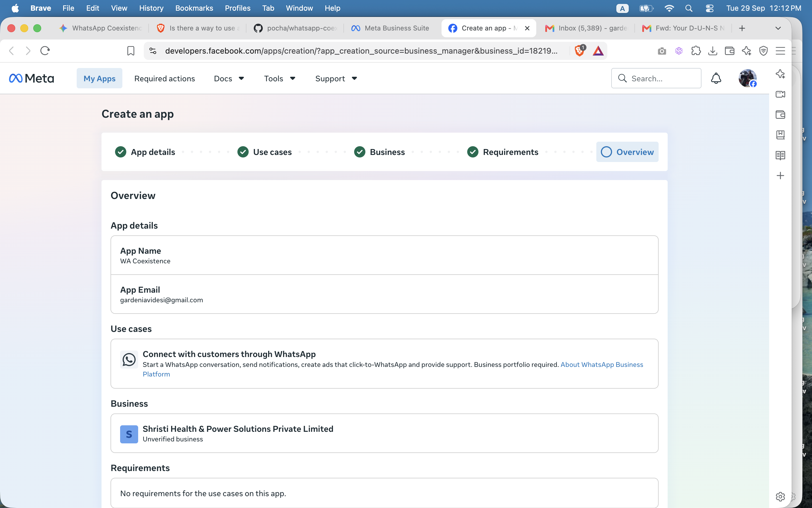812x508 pixels.
Task: Open the History menu in menu bar
Action: pyautogui.click(x=151, y=8)
